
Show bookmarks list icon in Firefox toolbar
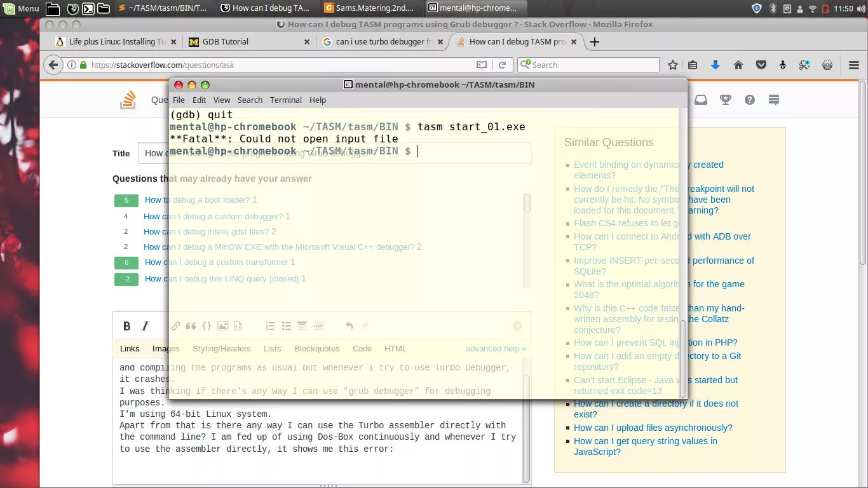693,65
